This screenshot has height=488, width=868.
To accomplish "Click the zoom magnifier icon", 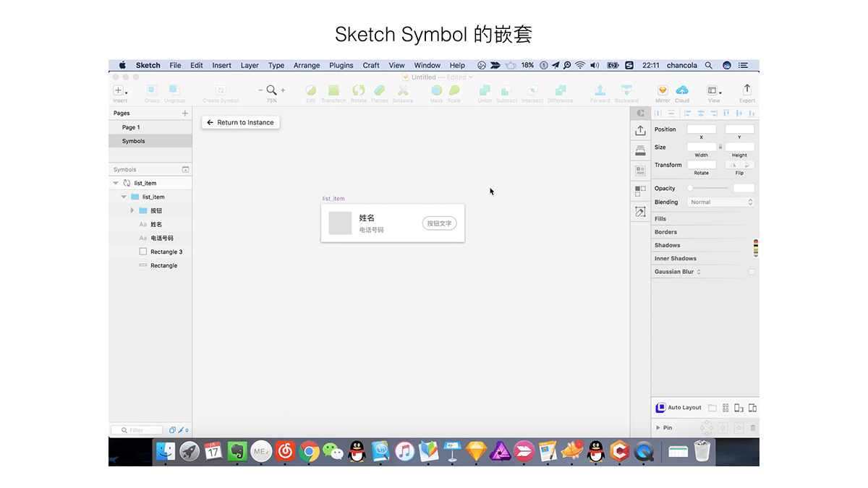I will pos(272,90).
